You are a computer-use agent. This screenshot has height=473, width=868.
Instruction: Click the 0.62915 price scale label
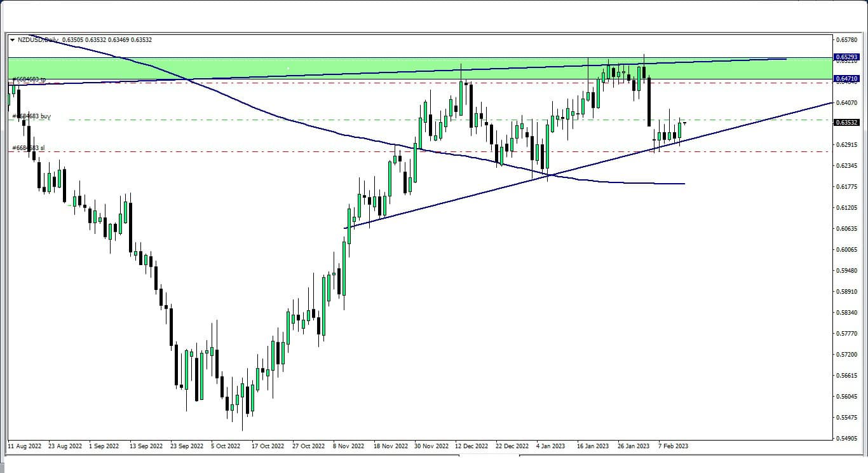click(846, 144)
